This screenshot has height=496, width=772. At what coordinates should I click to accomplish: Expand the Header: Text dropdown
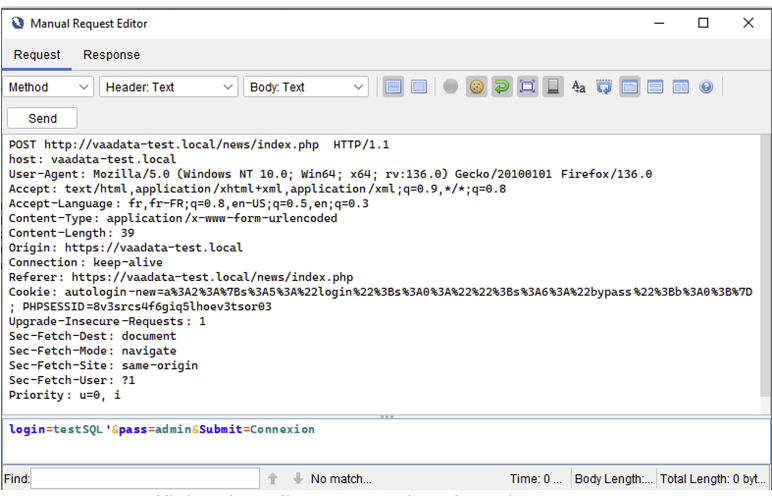point(168,87)
